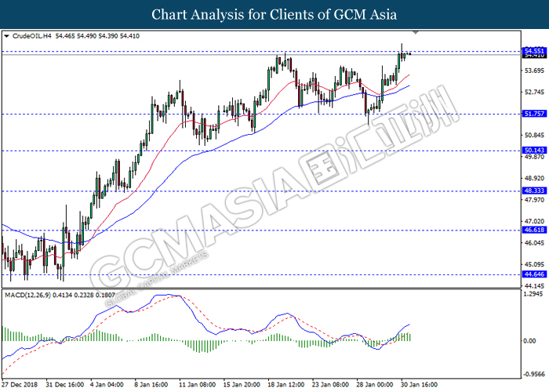Viewport: 549px width, 392px height.
Task: Click the -0.9566 MACD scale value
Action: pos(533,375)
